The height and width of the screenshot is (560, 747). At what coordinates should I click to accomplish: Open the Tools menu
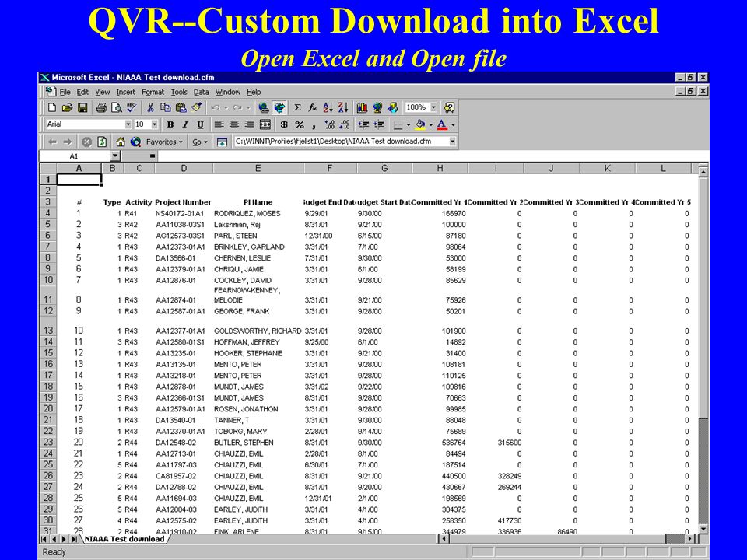(x=179, y=92)
